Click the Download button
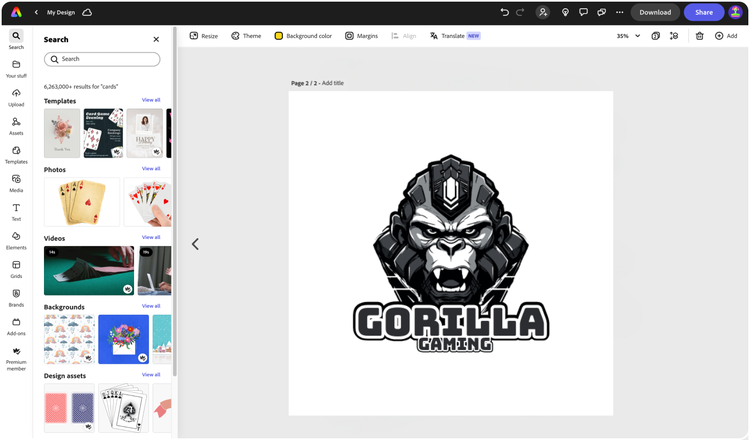The image size is (750, 440). (x=655, y=12)
